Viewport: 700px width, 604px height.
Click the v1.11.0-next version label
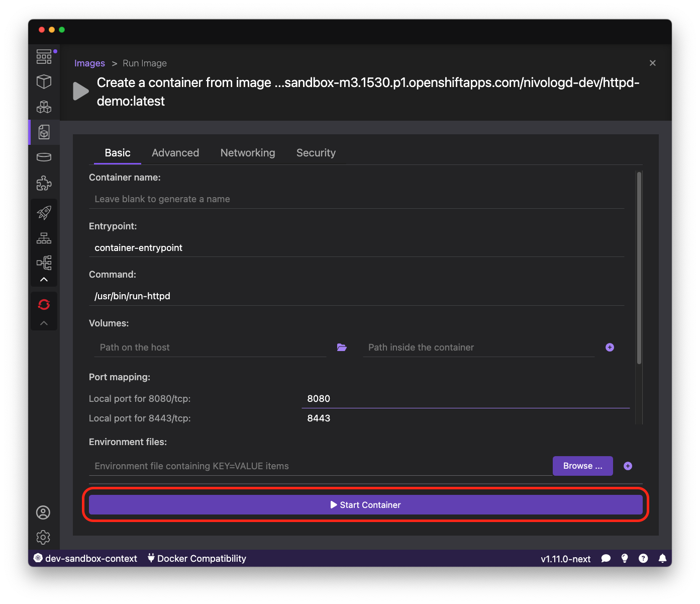point(566,559)
